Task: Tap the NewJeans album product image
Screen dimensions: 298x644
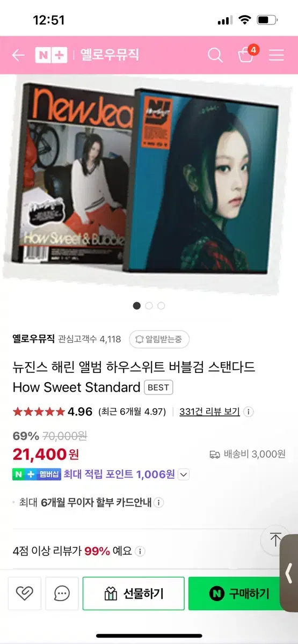Action: (x=149, y=182)
